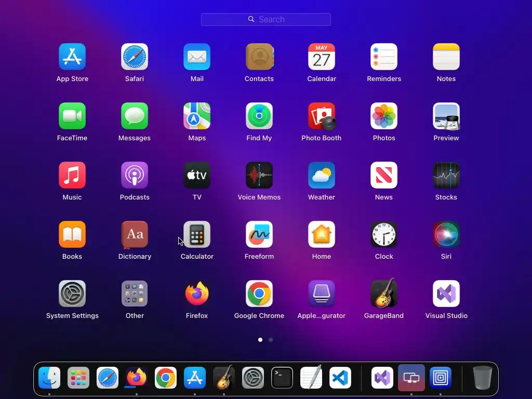
Task: Open System Settings from Launchpad grid
Action: pos(72,294)
